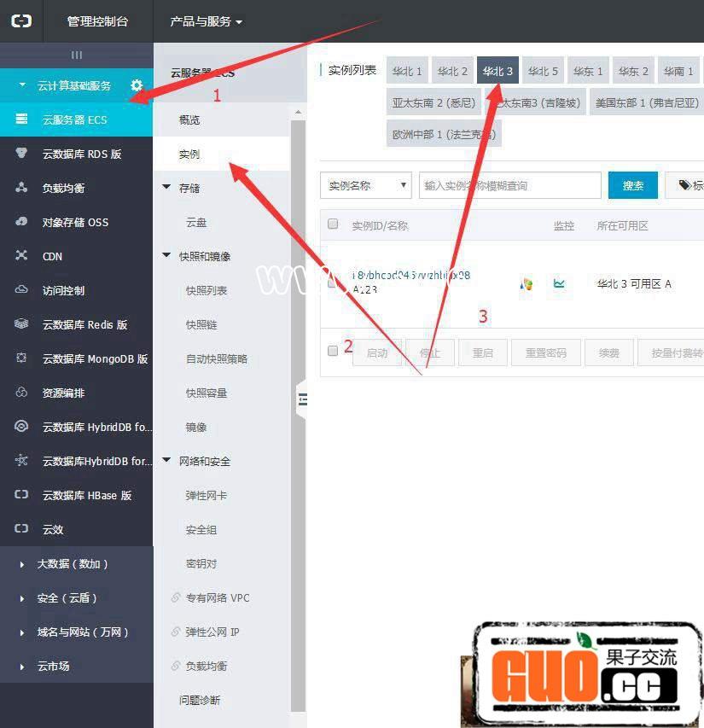Open the 实例名称 filter dropdown

366,185
